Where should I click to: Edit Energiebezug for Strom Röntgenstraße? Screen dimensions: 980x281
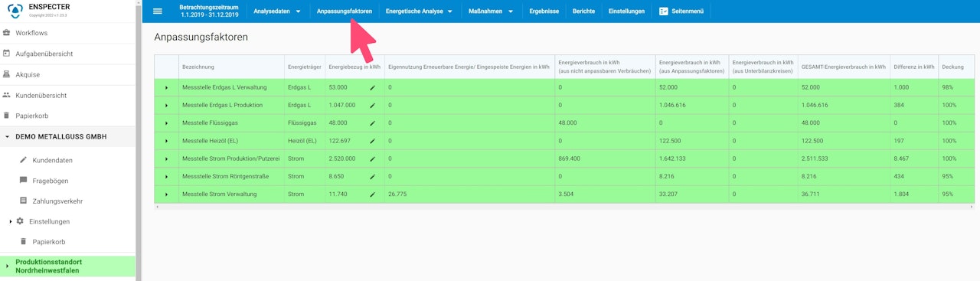373,176
